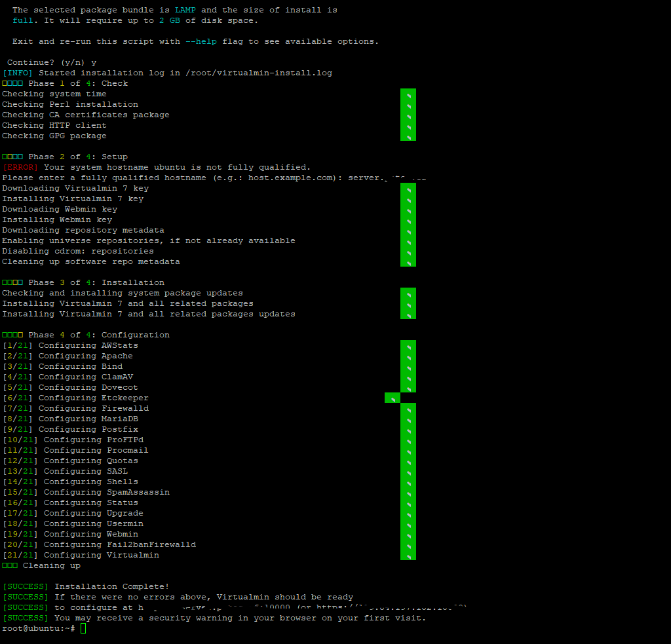Image resolution: width=671 pixels, height=644 pixels.
Task: Click the 'Downloading repository metadata' line
Action: (83, 230)
